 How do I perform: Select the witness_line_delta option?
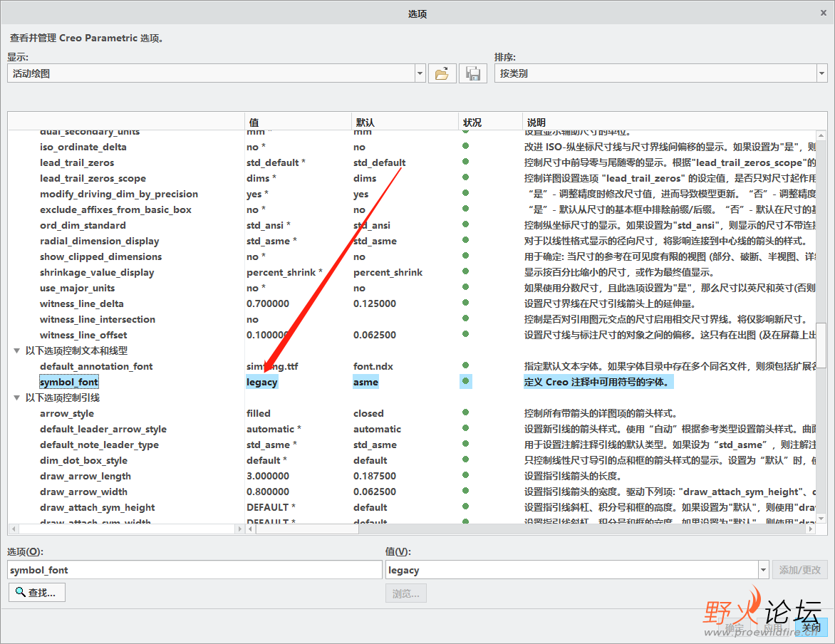pos(81,303)
